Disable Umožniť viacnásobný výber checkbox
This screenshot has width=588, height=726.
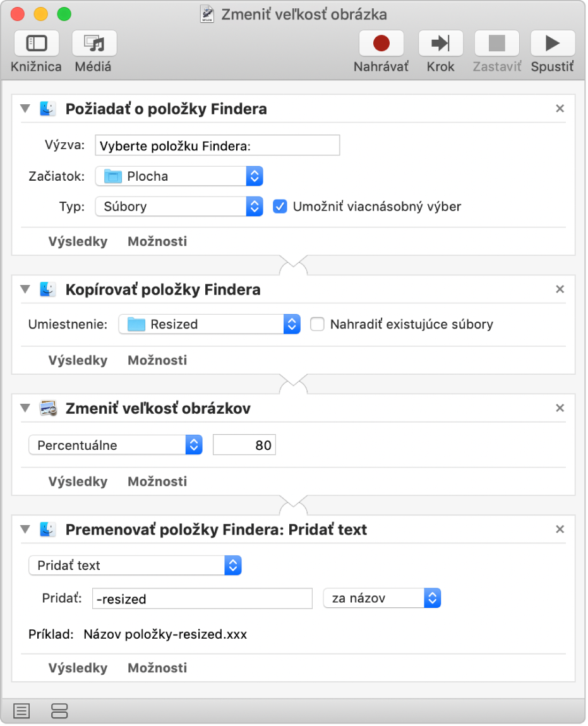280,207
